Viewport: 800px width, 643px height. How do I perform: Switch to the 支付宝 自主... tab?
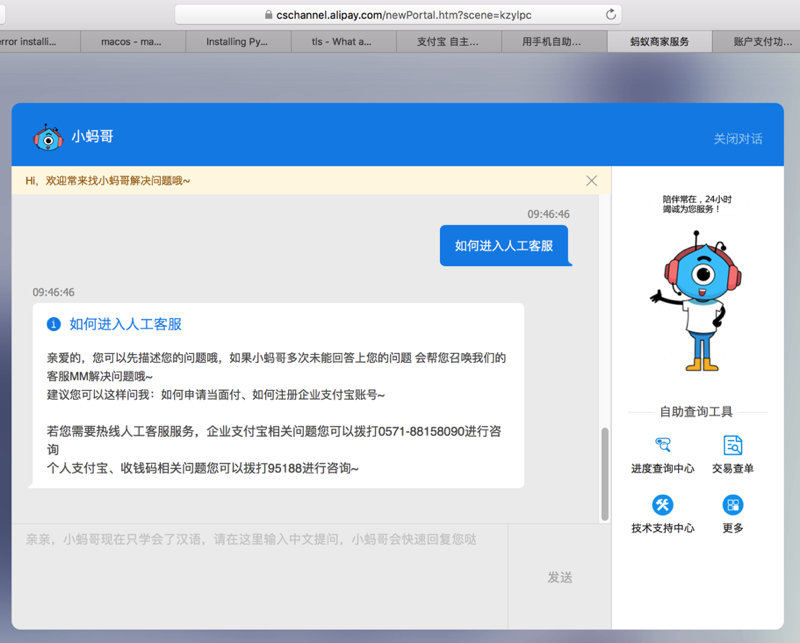tap(448, 41)
